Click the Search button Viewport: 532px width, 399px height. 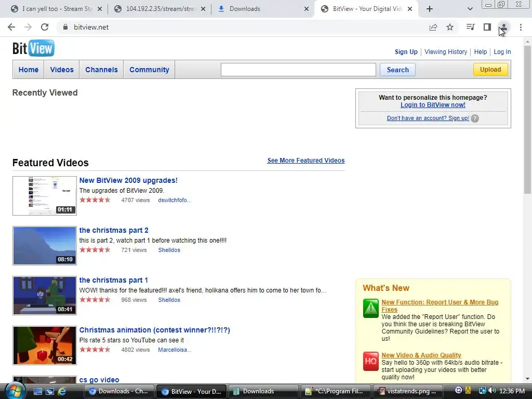click(397, 70)
